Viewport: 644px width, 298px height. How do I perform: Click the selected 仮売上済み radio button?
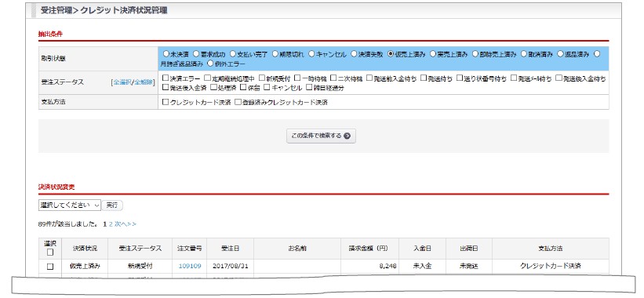[x=391, y=54]
